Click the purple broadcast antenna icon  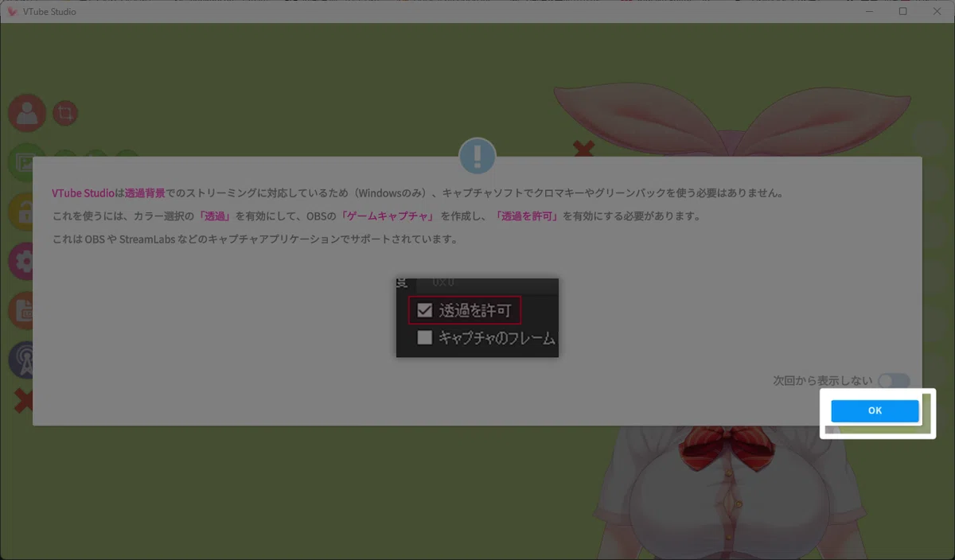click(x=21, y=360)
